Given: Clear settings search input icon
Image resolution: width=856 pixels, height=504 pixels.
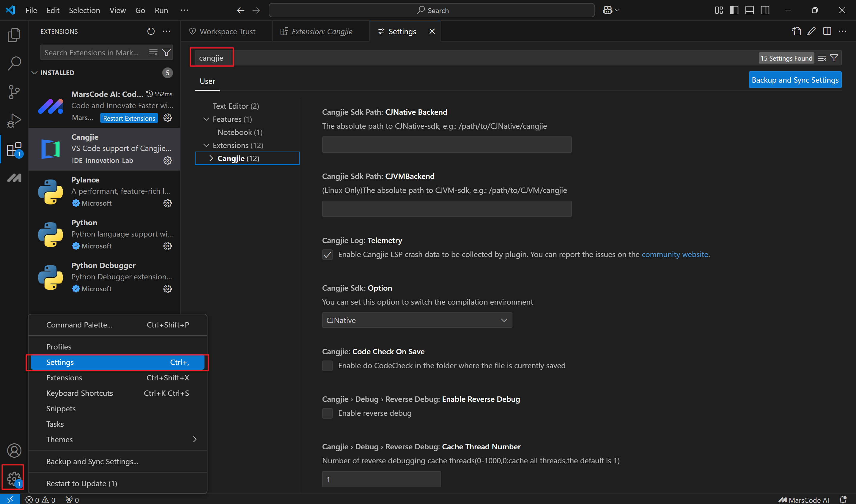Looking at the screenshot, I should tap(822, 58).
